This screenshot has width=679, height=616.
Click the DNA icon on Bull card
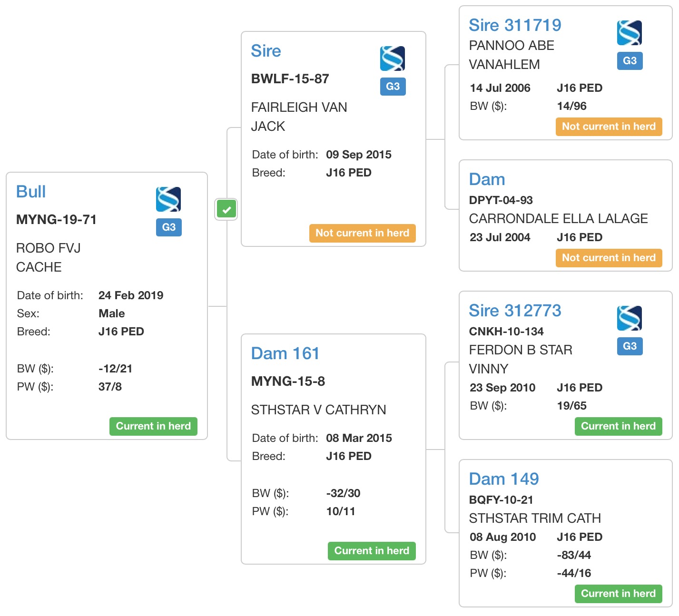(168, 199)
